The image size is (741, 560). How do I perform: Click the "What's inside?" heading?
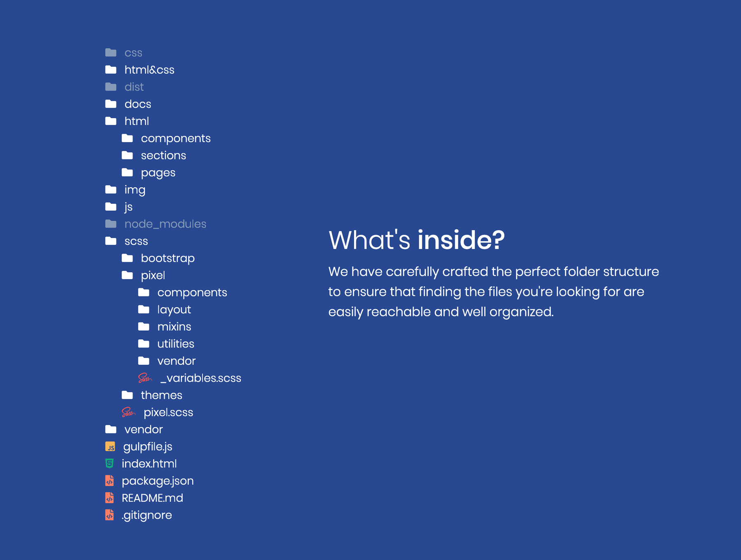[416, 240]
